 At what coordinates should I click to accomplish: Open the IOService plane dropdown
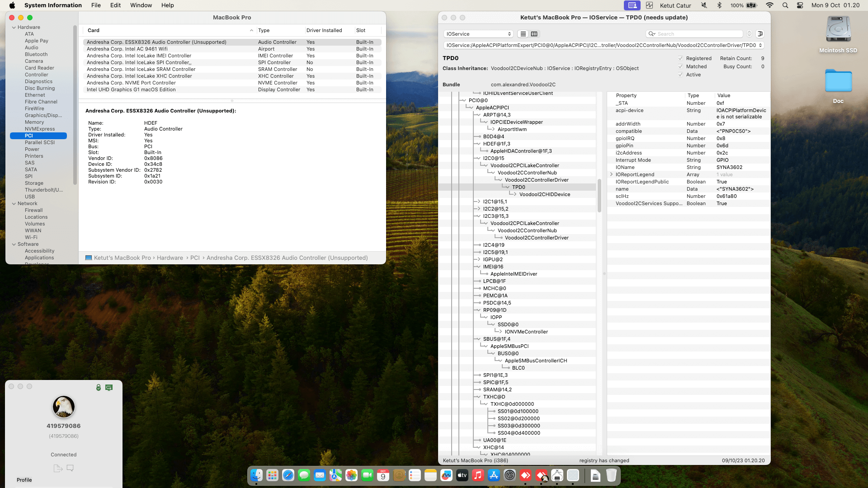coord(478,34)
